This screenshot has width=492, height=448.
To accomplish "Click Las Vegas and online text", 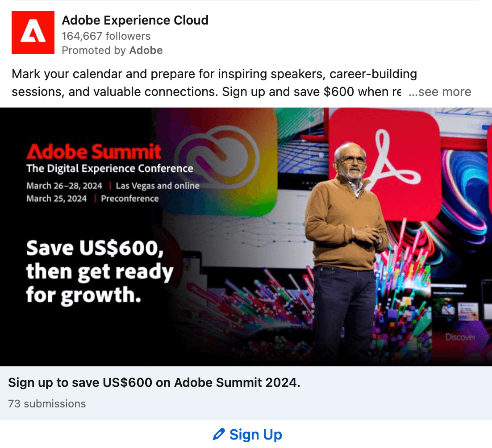I will tap(158, 186).
